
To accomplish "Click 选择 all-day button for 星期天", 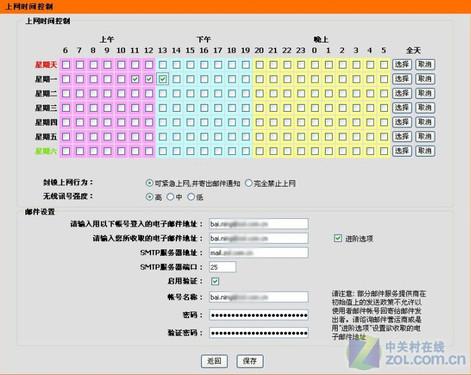I will [x=402, y=65].
